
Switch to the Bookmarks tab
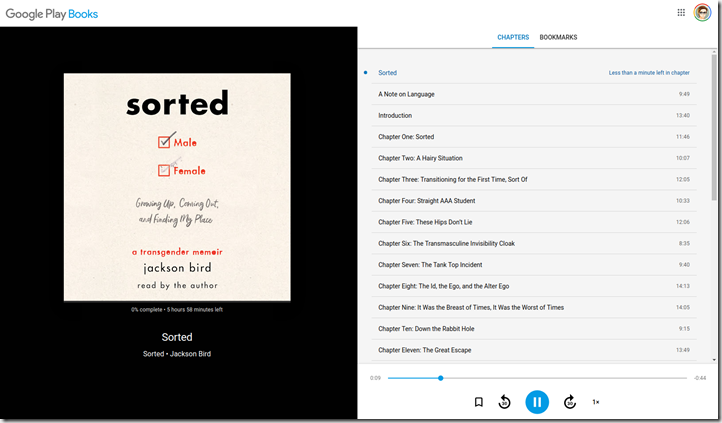pos(558,38)
